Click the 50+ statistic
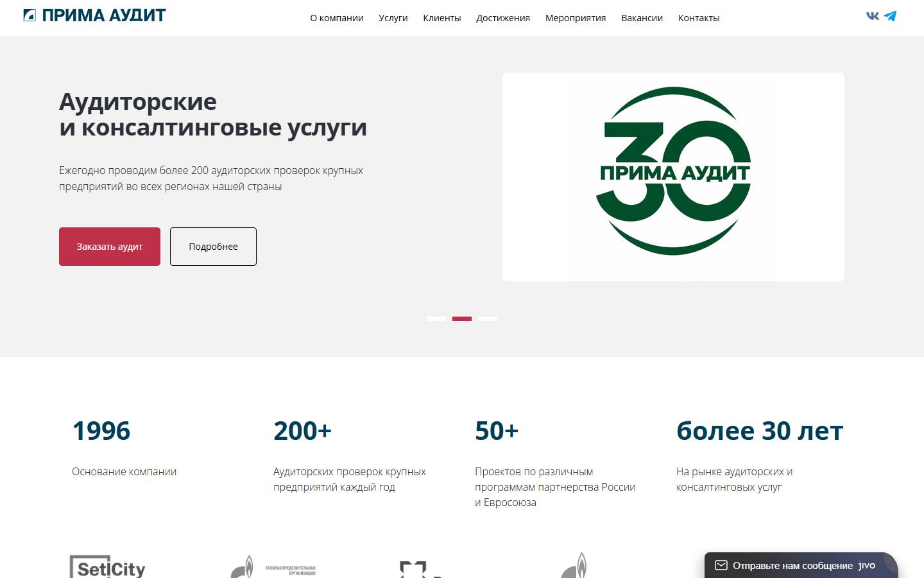The width and height of the screenshot is (924, 578). [x=497, y=431]
